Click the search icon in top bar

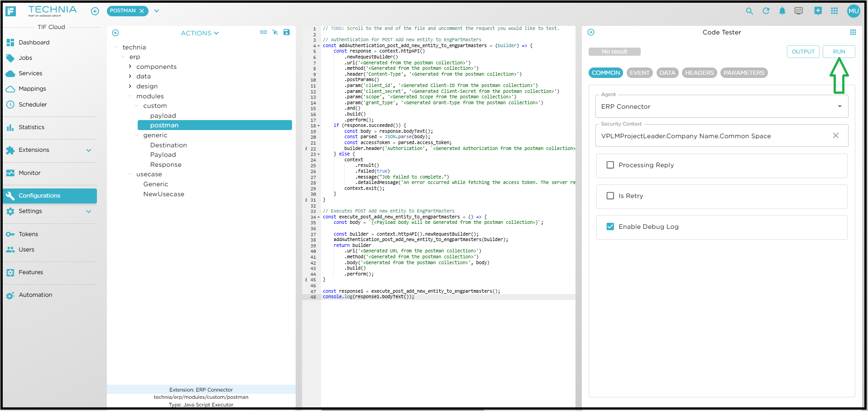(749, 11)
